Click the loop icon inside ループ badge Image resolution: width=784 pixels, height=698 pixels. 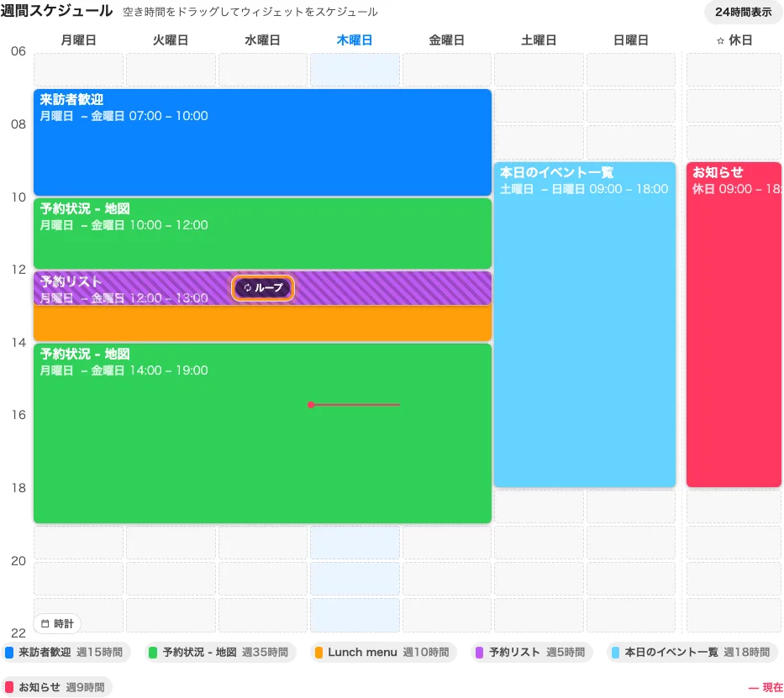point(247,288)
